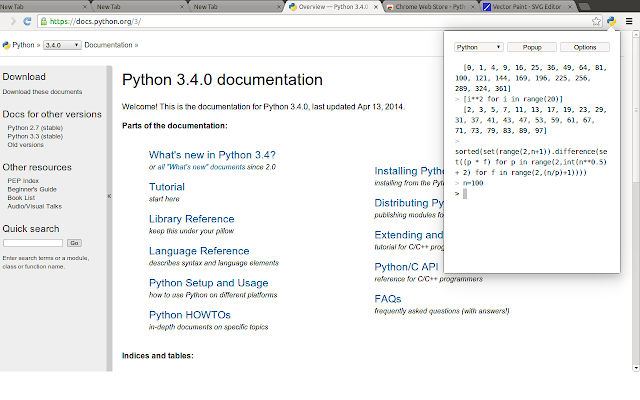Click the page vertical scrollbar thumb
The height and width of the screenshot is (400, 640).
point(636,110)
